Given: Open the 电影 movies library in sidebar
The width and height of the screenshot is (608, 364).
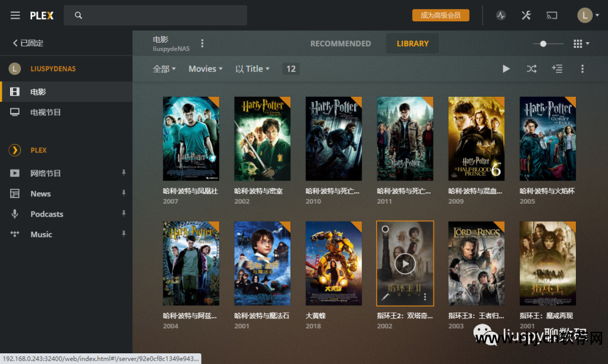Looking at the screenshot, I should 66,92.
